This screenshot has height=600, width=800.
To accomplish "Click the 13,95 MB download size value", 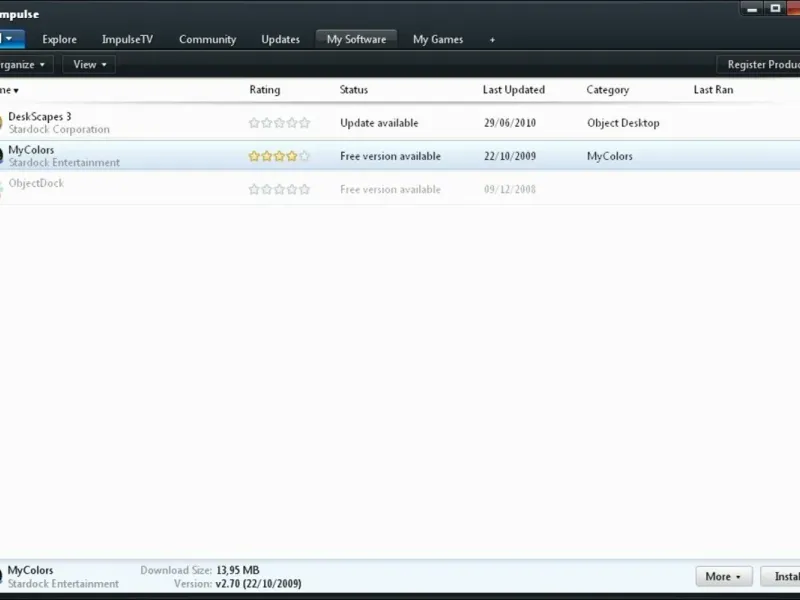I will [x=238, y=570].
